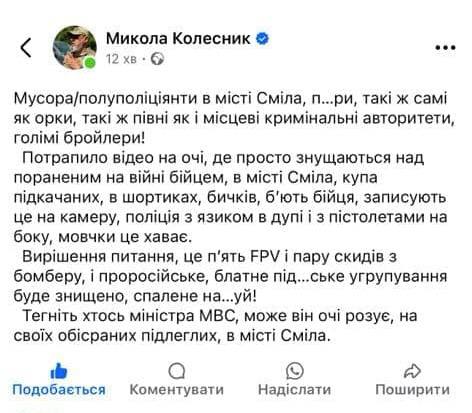
Task: Open the three-dots post options menu
Action: 446,48
